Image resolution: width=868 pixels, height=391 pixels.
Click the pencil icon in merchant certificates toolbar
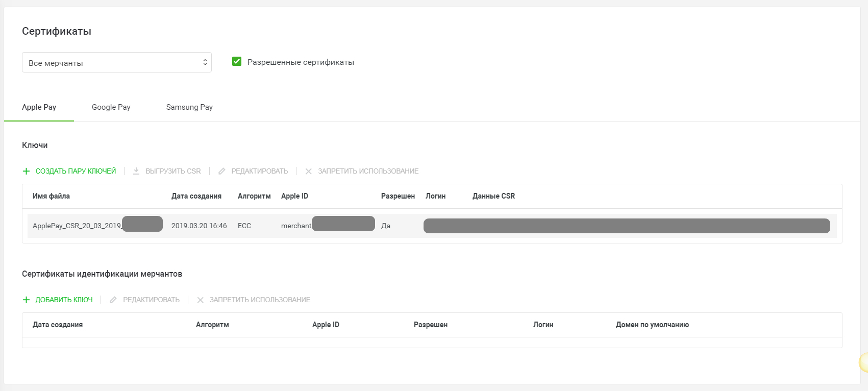point(113,300)
